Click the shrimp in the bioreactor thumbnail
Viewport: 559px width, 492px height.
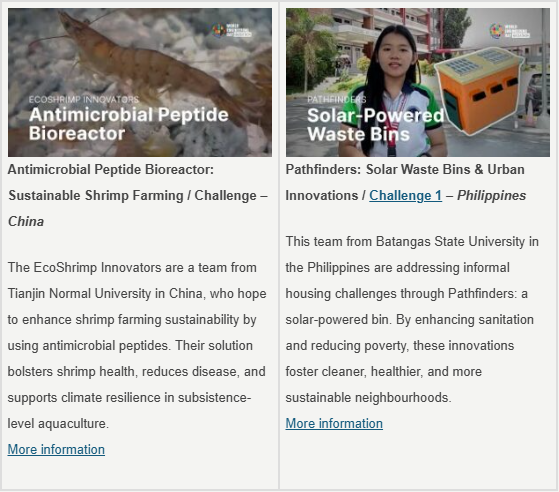pyautogui.click(x=150, y=70)
